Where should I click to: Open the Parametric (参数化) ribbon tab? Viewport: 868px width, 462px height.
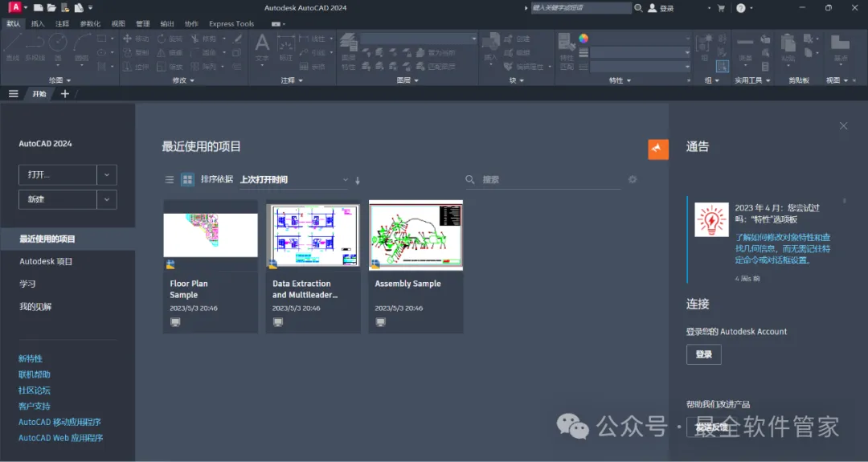coord(90,24)
